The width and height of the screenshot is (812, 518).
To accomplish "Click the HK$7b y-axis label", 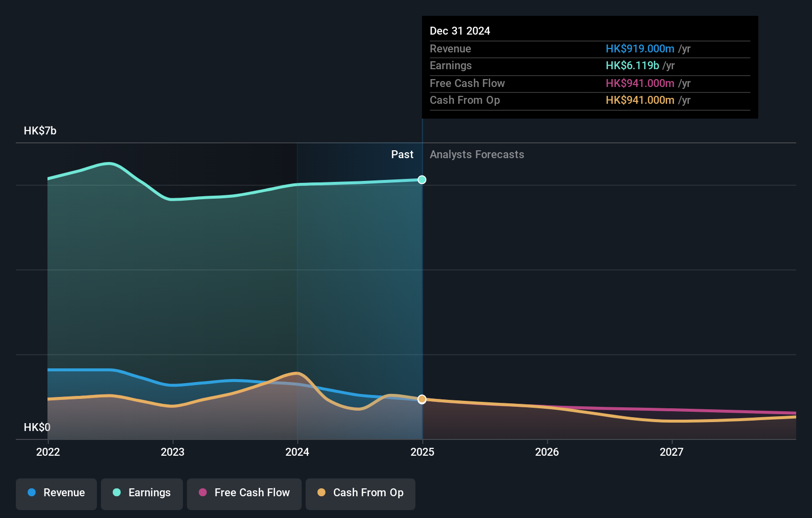I will point(40,130).
